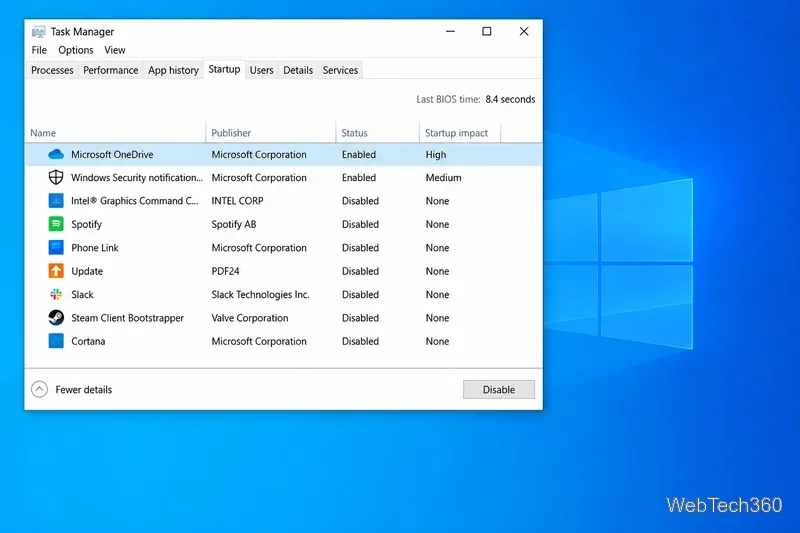Select the Microsoft OneDrive row name
The height and width of the screenshot is (533, 800).
(112, 155)
